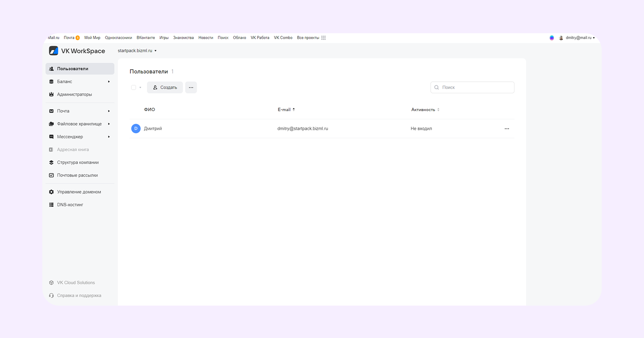Open the arrow next to select-all checkbox

coord(140,88)
